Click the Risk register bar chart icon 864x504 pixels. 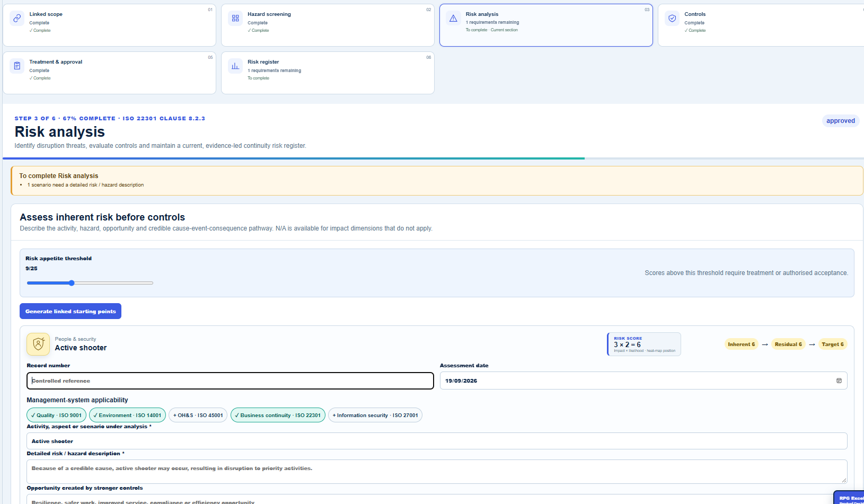(x=235, y=66)
